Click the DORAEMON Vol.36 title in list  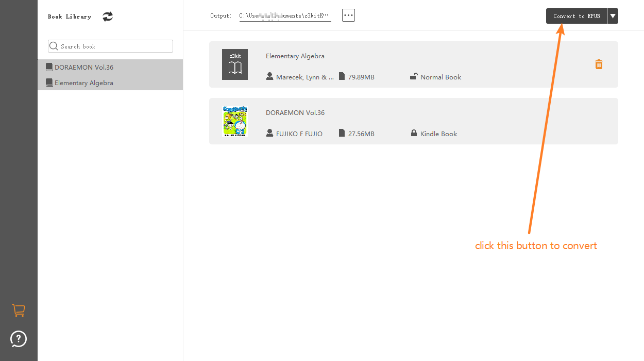tap(295, 113)
